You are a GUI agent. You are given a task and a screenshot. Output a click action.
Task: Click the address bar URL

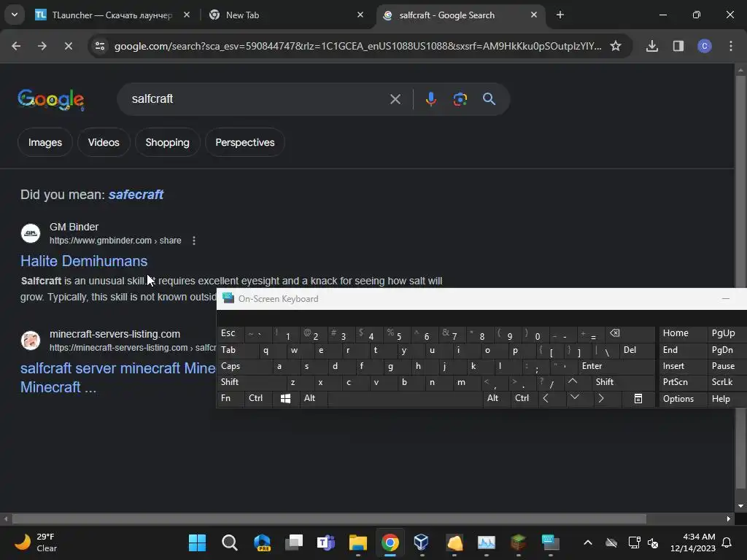pos(357,46)
